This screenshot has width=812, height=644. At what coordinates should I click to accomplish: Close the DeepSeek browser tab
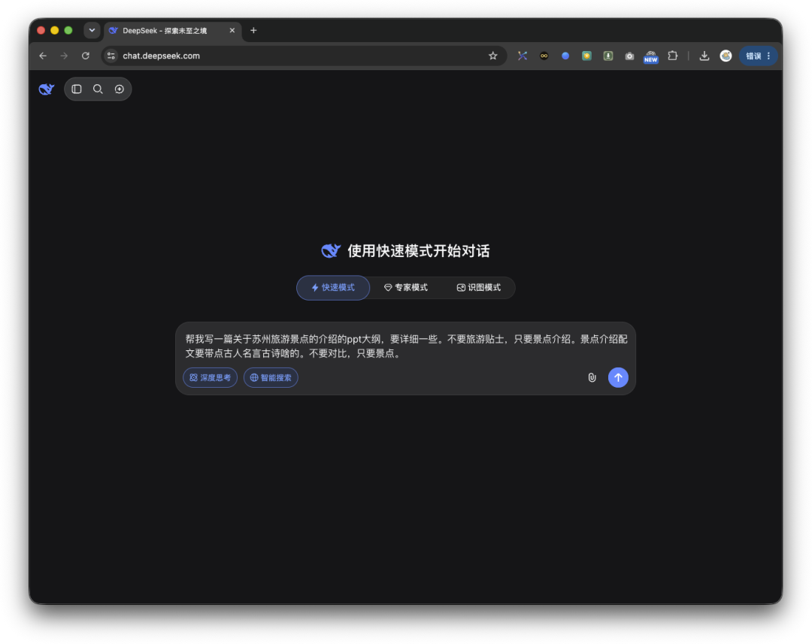click(232, 31)
